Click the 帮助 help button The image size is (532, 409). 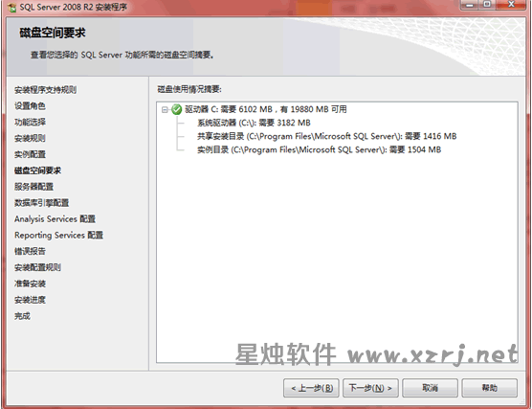pos(490,388)
